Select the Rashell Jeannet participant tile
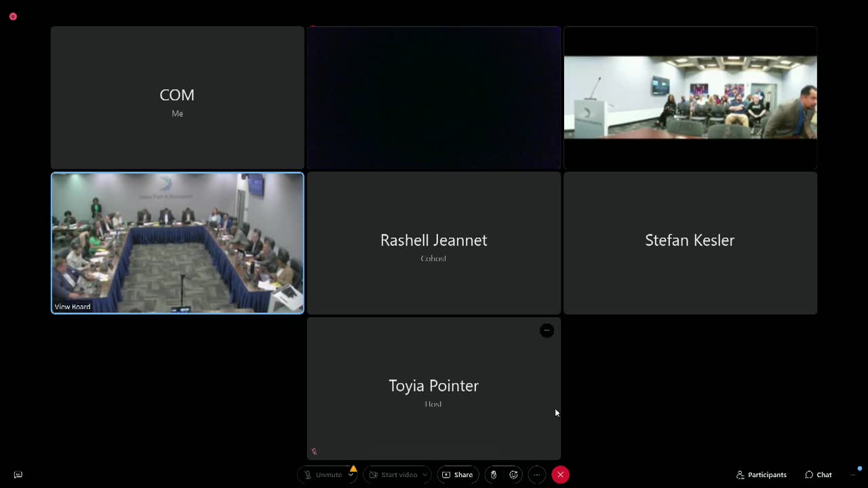868x488 pixels. (x=434, y=243)
